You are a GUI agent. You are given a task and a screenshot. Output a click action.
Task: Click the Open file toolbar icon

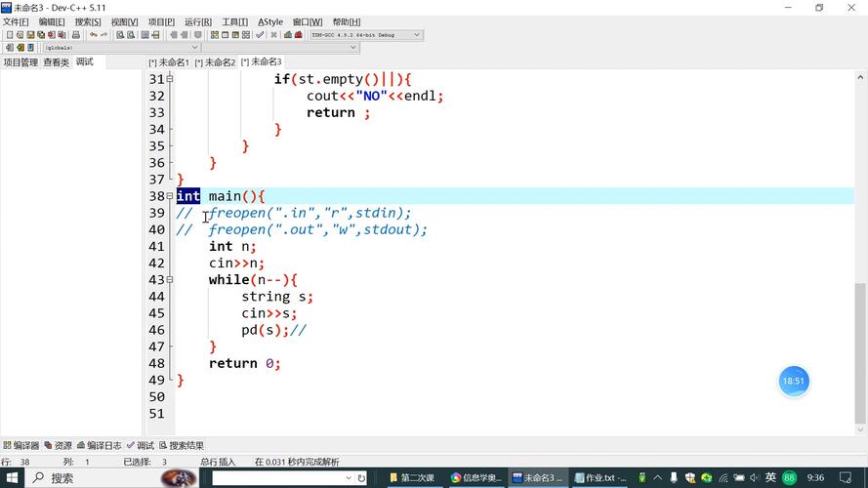click(20, 35)
